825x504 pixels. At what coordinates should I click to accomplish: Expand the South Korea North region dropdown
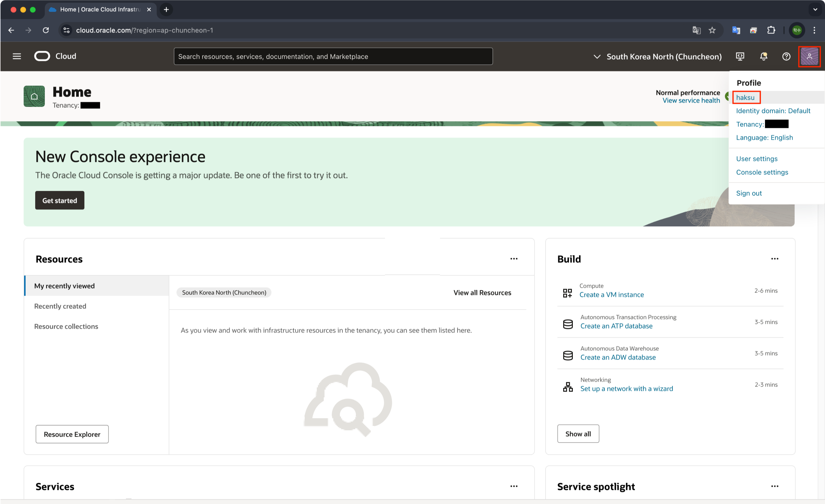point(658,57)
